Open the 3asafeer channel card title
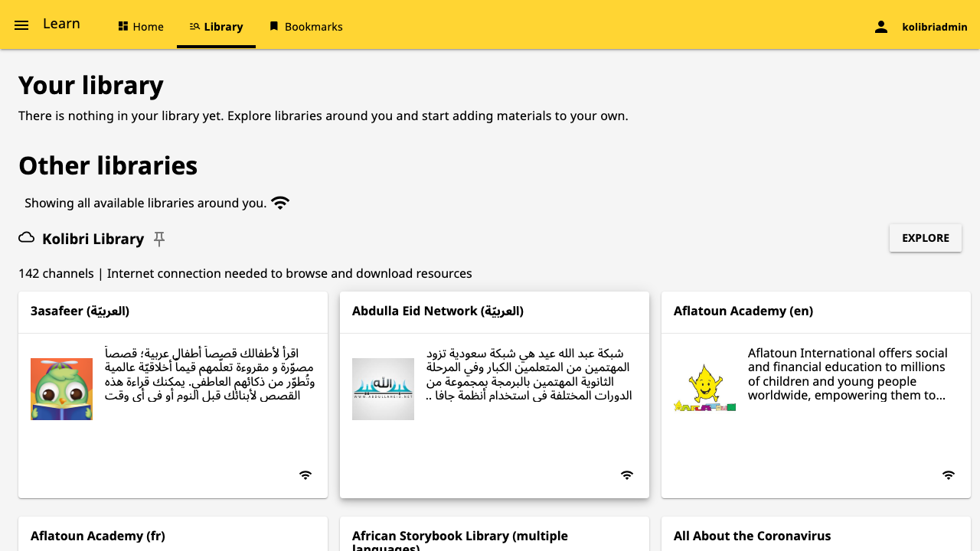 [80, 311]
